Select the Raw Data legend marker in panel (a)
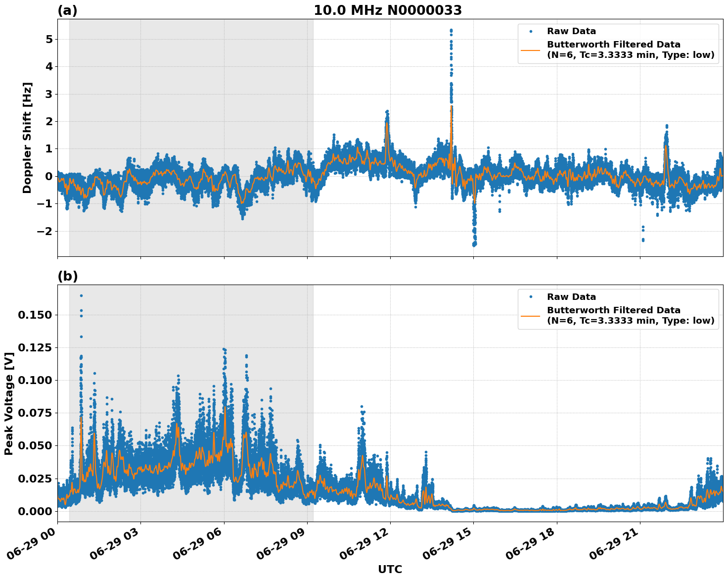 tap(530, 30)
